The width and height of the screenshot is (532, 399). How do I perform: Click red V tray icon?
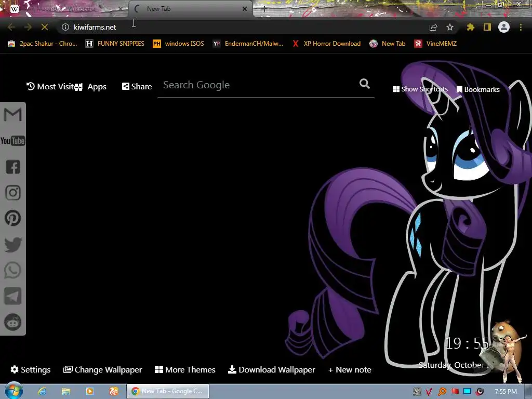pyautogui.click(x=429, y=392)
